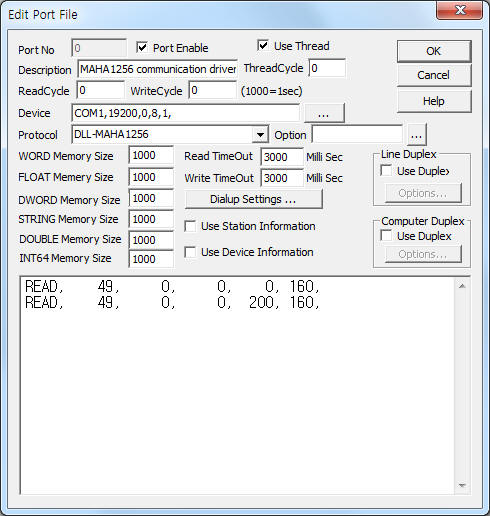The width and height of the screenshot is (490, 516).
Task: Click the WORD Memory Size field
Action: coord(151,155)
